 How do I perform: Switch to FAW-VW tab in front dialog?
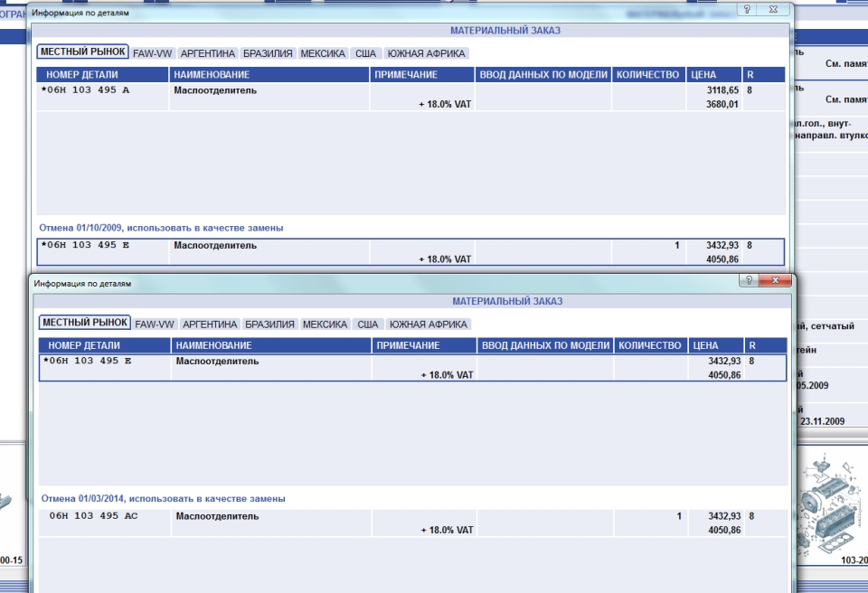click(x=155, y=324)
